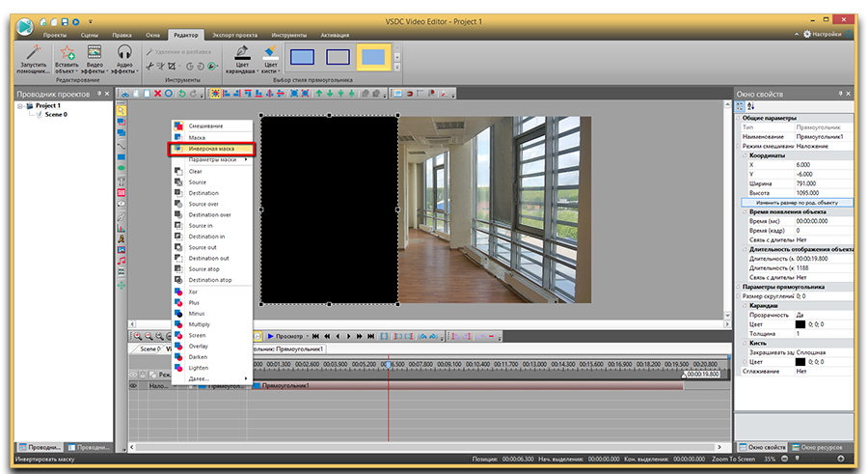Open the Настройки settings button
868x474 pixels.
[x=822, y=35]
